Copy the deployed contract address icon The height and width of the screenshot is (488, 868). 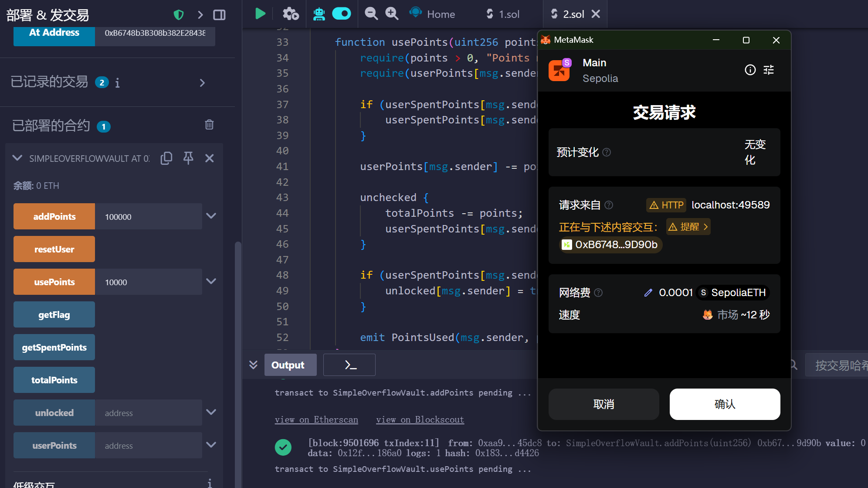point(166,158)
